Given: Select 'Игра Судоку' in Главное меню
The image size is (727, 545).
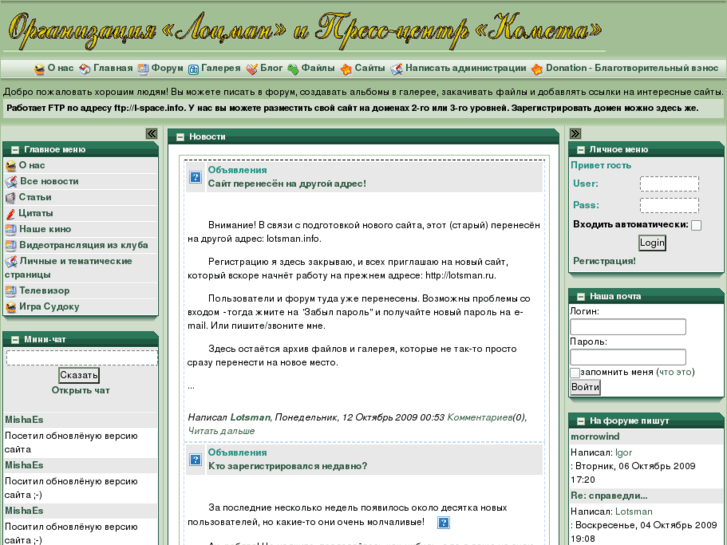Looking at the screenshot, I should click(49, 307).
